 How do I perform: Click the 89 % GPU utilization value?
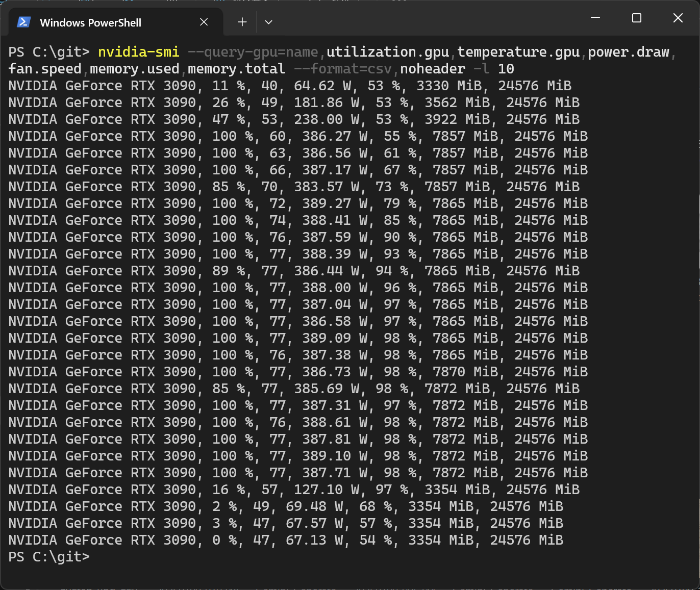pos(229,271)
